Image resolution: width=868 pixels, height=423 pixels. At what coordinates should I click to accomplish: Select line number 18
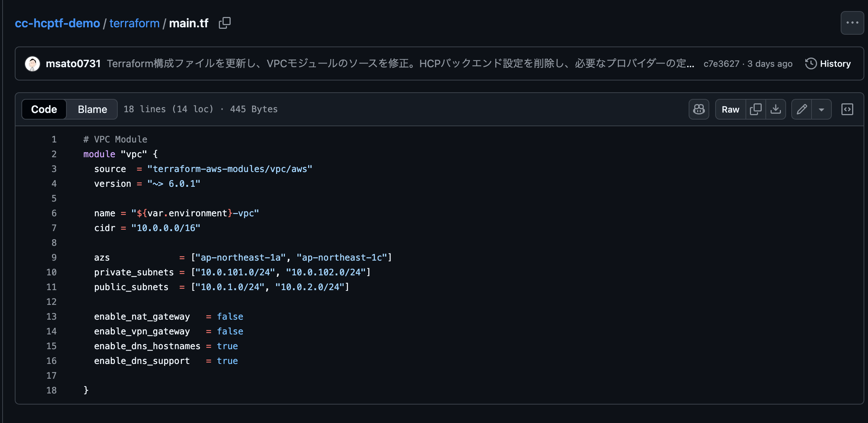point(51,390)
